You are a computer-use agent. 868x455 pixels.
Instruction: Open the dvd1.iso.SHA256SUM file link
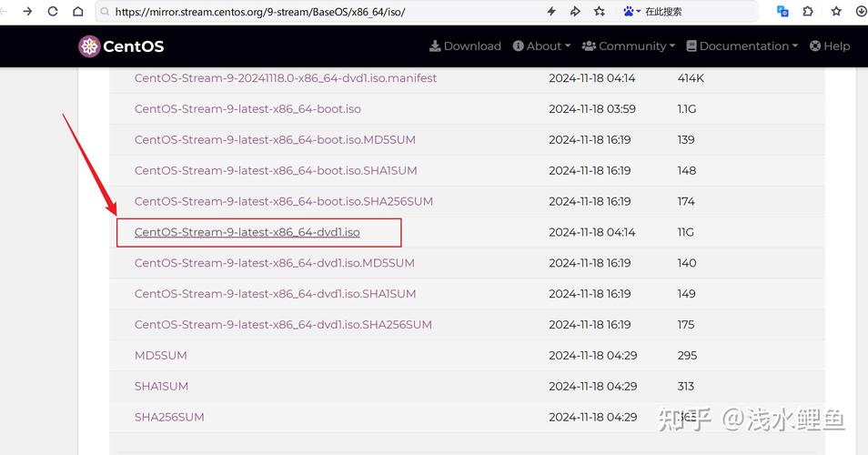pos(283,324)
